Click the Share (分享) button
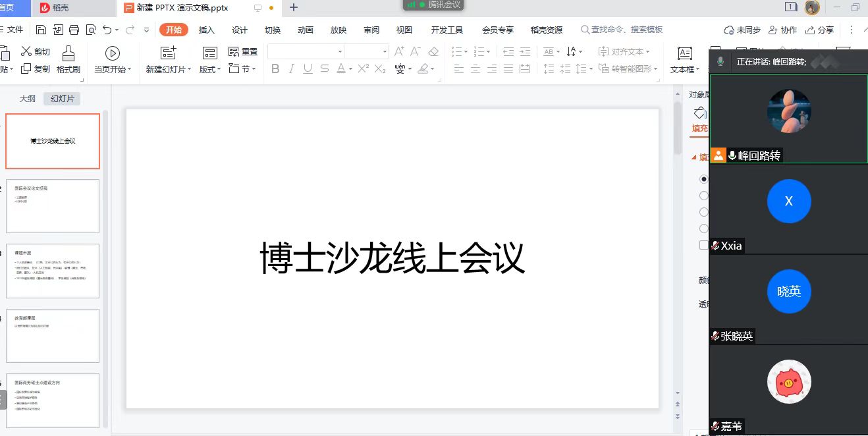The image size is (868, 436). (820, 30)
